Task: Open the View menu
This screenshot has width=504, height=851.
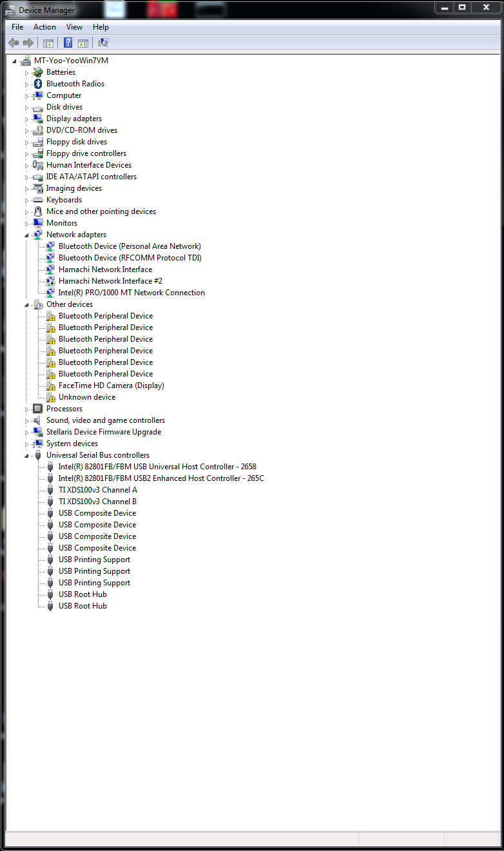Action: pos(74,27)
